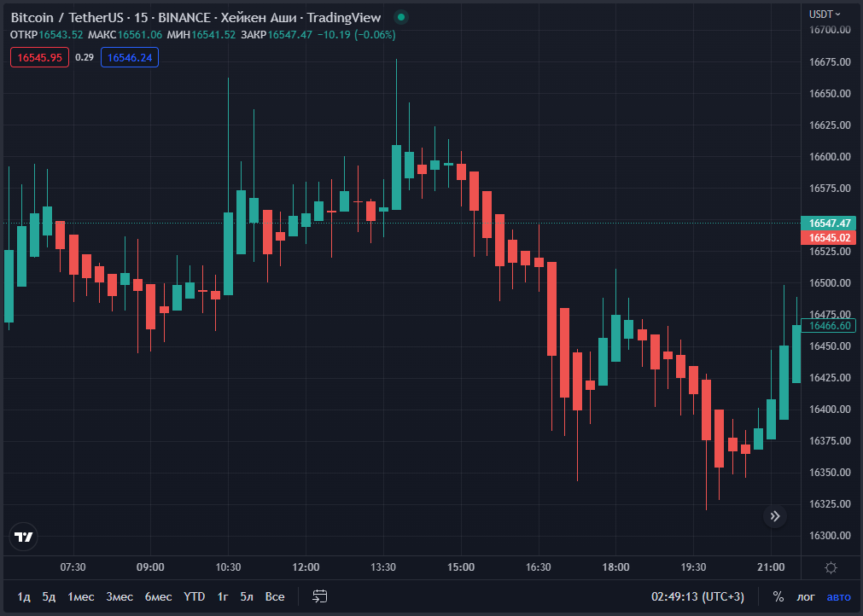
Task: Select the 5д time range
Action: pyautogui.click(x=49, y=596)
